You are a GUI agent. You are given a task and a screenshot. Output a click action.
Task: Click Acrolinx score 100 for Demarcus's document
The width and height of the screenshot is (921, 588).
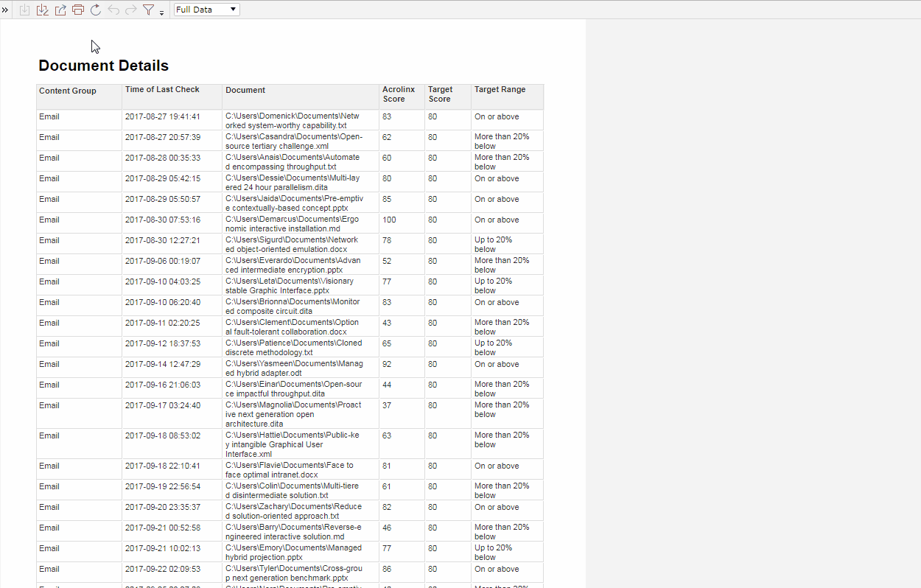click(x=389, y=220)
